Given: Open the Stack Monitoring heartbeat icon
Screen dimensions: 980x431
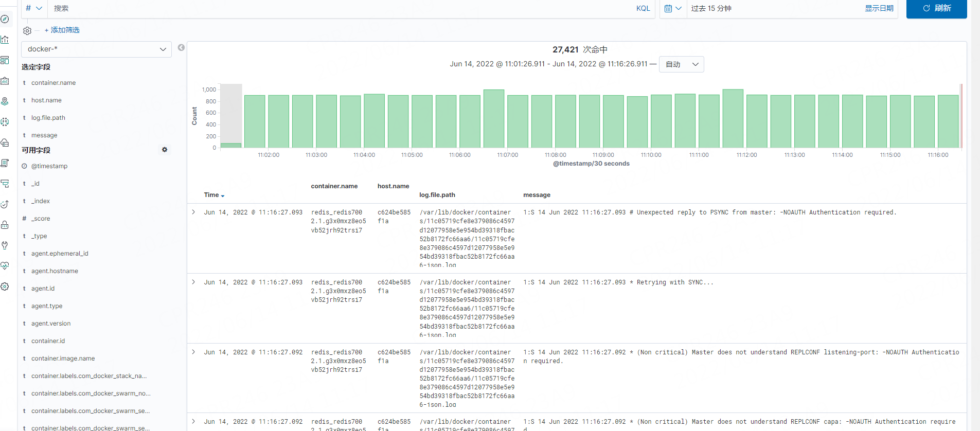Looking at the screenshot, I should (5, 266).
